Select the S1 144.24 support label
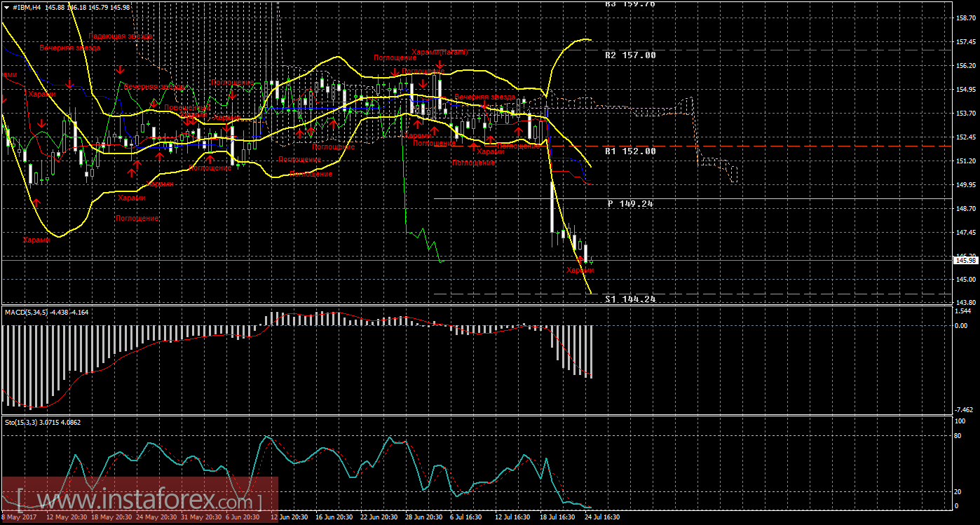980x525 pixels. [x=631, y=299]
